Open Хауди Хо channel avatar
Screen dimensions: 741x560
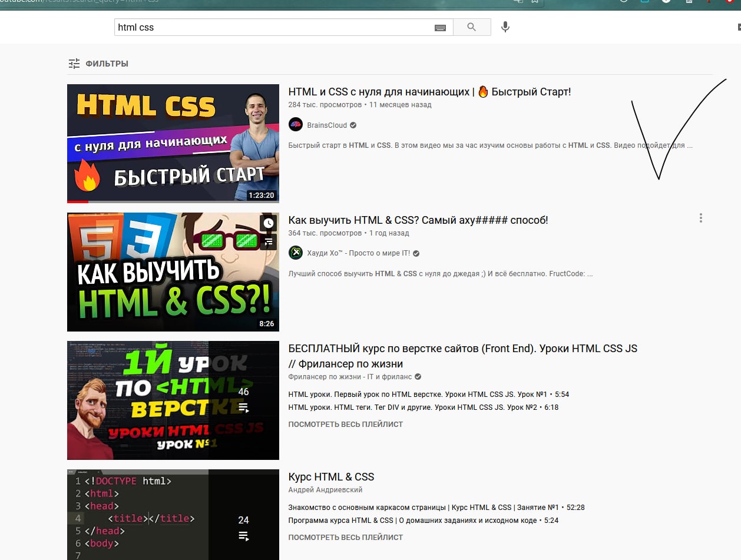[x=296, y=253]
